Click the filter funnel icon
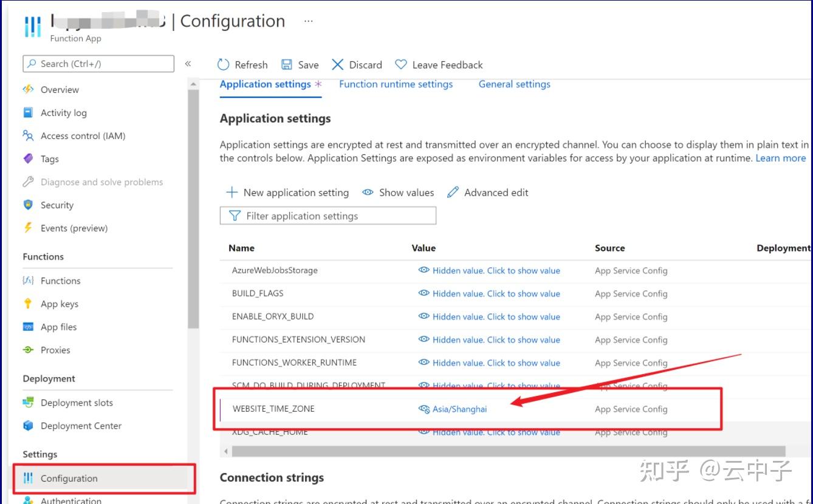Image resolution: width=813 pixels, height=504 pixels. coord(235,216)
